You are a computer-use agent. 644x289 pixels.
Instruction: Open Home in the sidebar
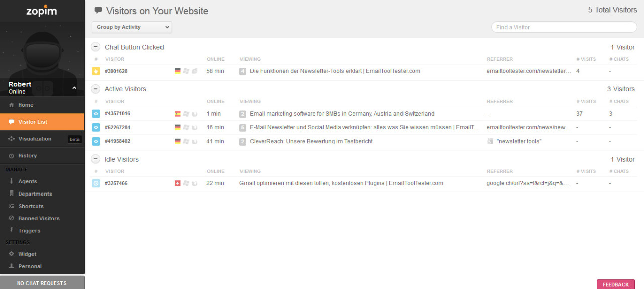click(26, 105)
